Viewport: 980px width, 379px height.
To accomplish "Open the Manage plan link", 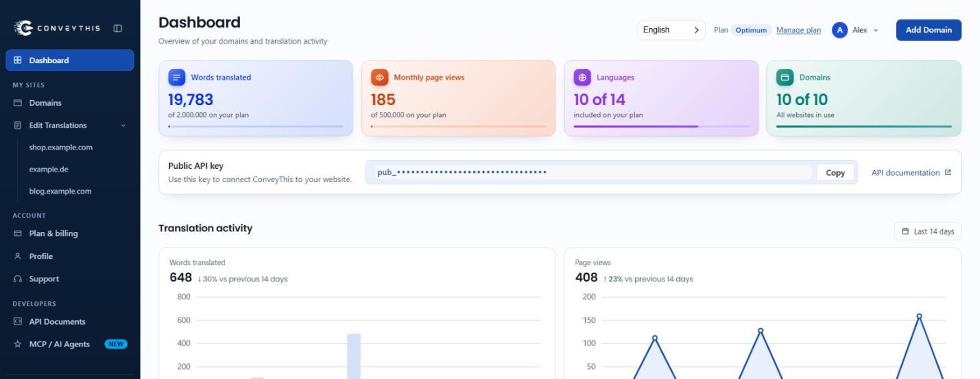I will tap(798, 30).
